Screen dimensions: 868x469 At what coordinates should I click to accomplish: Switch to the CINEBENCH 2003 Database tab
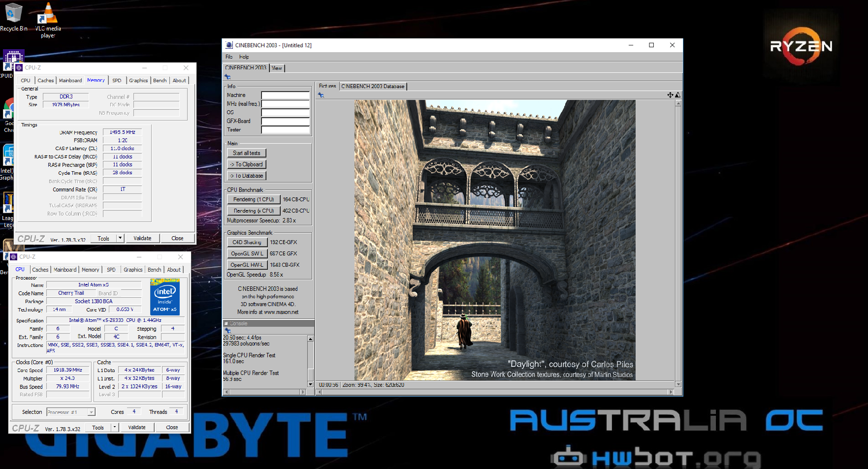tap(373, 86)
